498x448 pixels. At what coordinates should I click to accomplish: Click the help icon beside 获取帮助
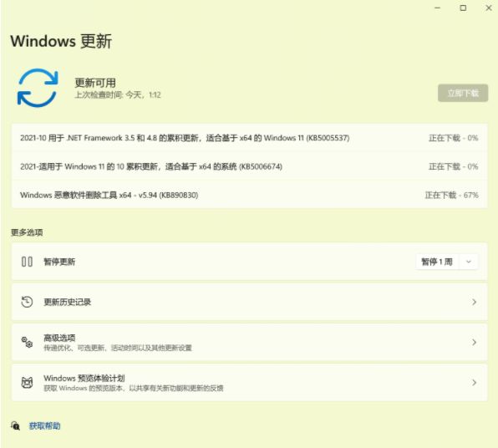(15, 425)
